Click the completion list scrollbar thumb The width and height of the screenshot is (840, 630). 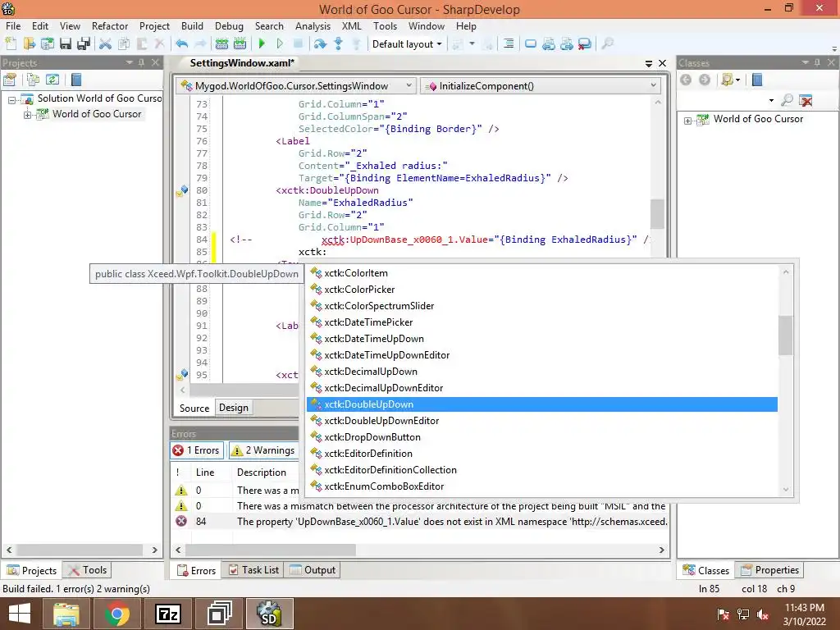tap(785, 336)
